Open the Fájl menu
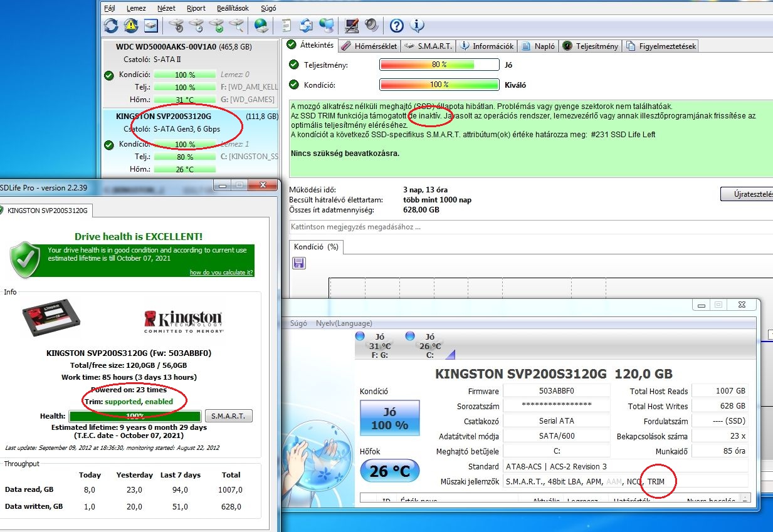Screen dimensions: 773x532 [x=110, y=8]
